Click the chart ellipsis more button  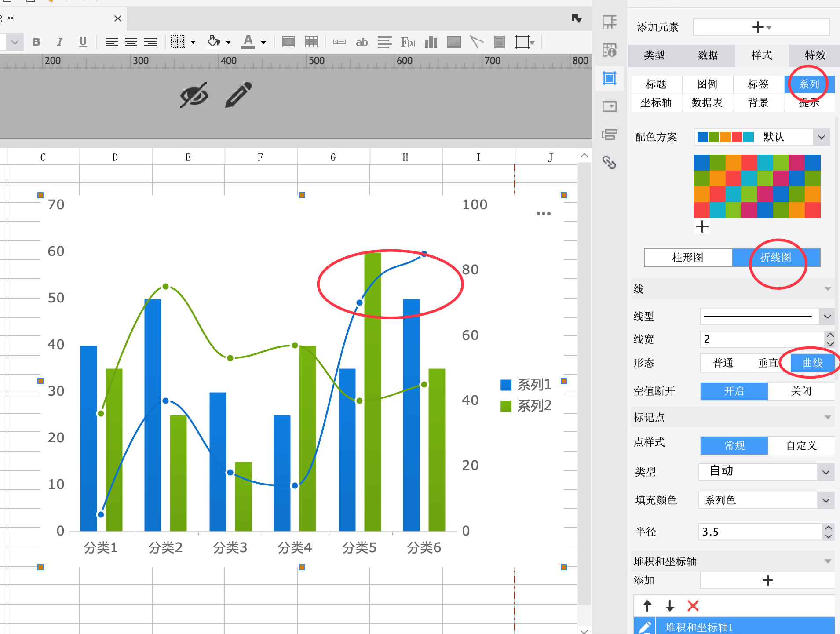point(544,214)
